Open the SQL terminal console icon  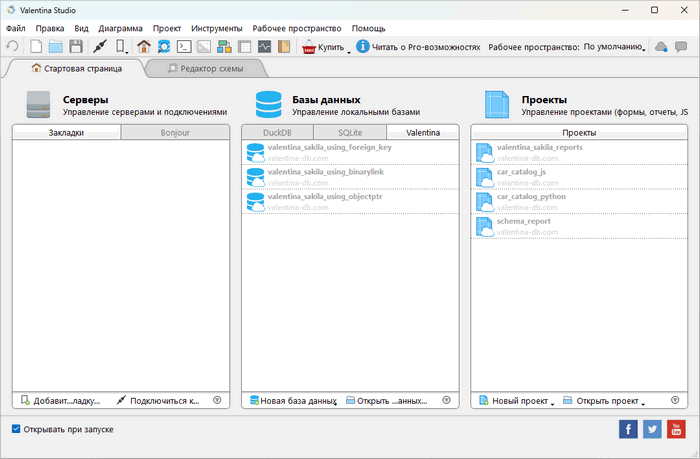[184, 46]
